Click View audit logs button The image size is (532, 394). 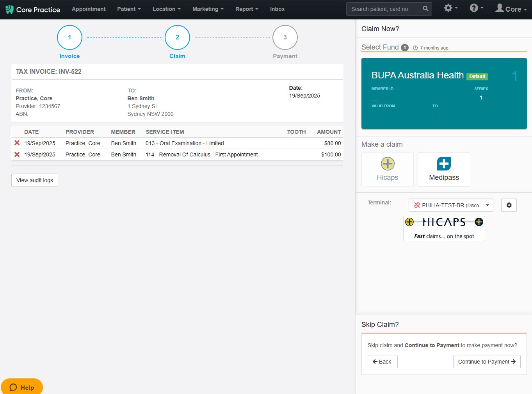35,180
